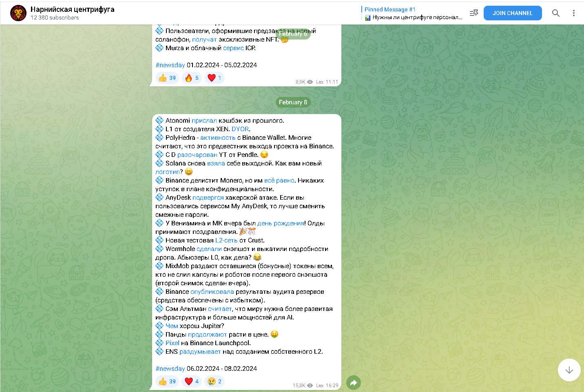Image resolution: width=584 pixels, height=392 pixels.
Task: Open the 'сделали' link about Wormhole
Action: pyautogui.click(x=209, y=249)
